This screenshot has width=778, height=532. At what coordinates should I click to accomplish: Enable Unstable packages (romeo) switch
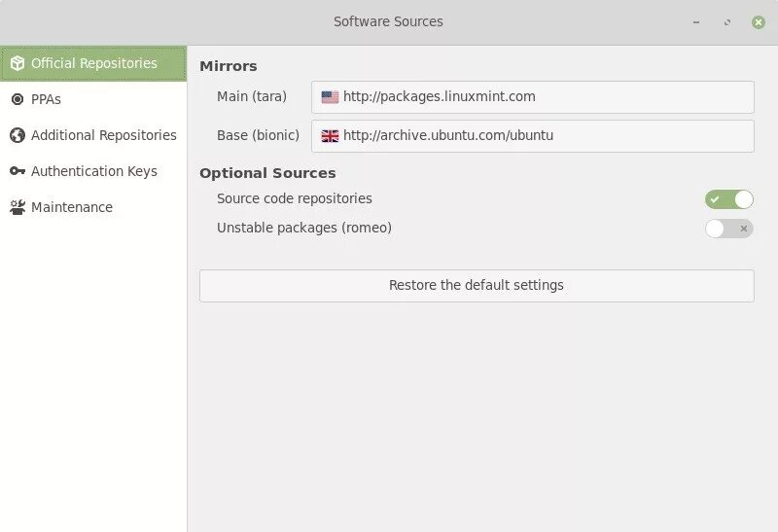(729, 229)
